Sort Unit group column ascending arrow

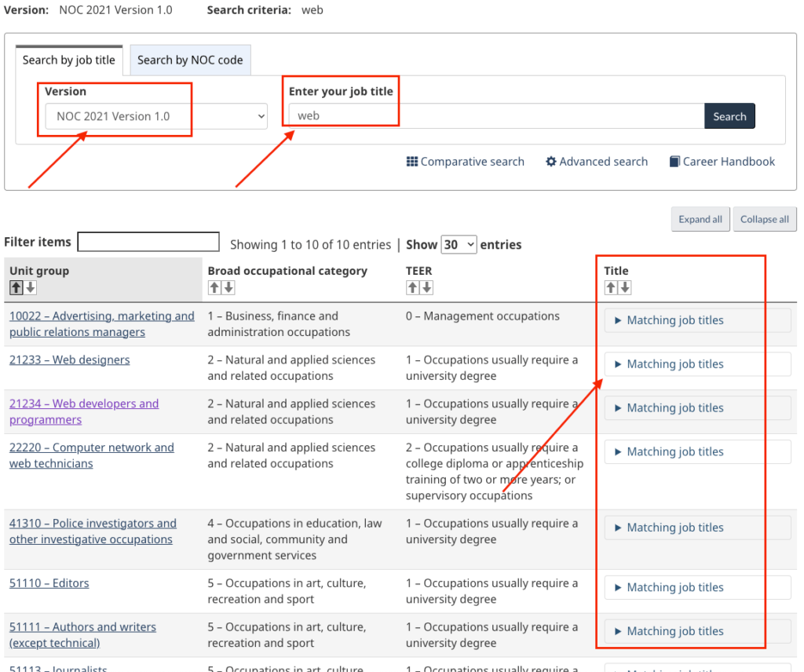[16, 288]
